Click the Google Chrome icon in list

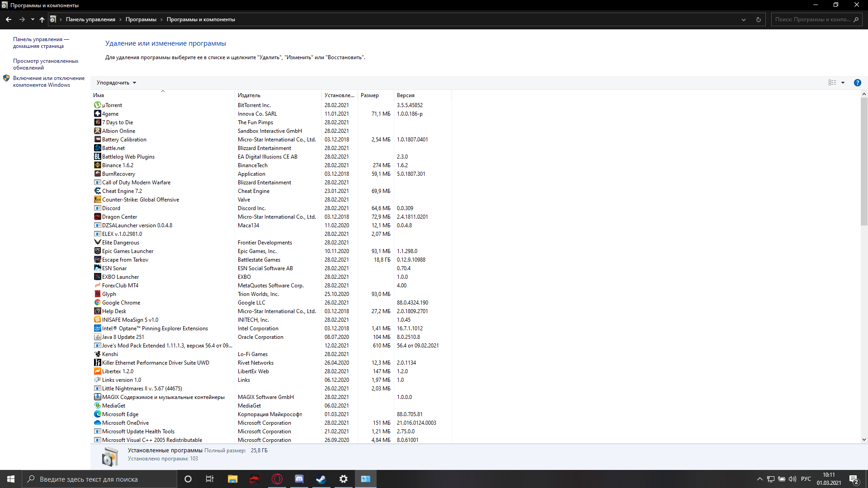pyautogui.click(x=97, y=303)
